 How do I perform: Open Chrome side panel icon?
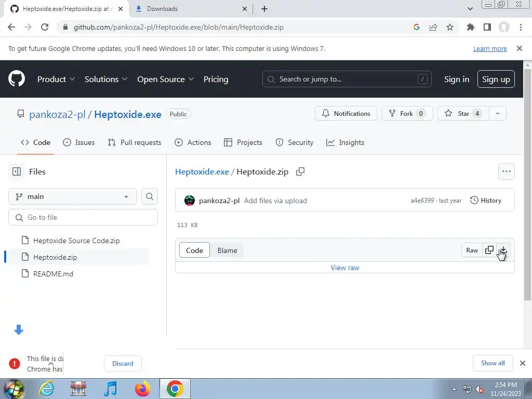pos(487,27)
